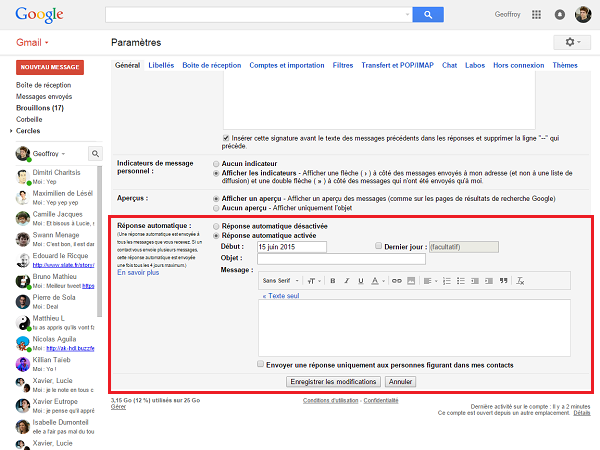Open Dimitri Chartsis chat avatar
This screenshot has width=600, height=450.
point(23,177)
